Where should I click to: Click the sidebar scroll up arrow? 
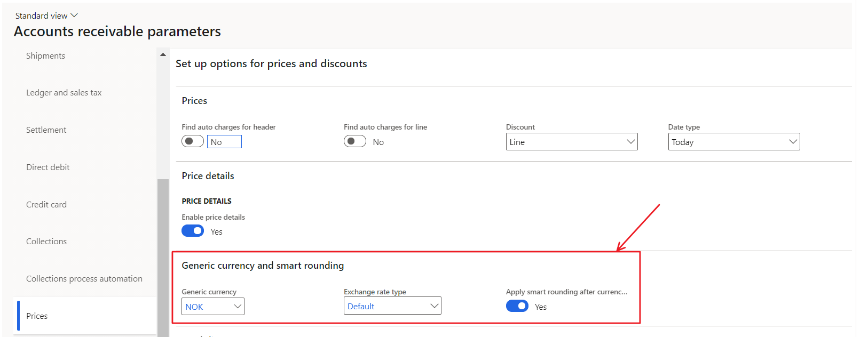(x=163, y=55)
